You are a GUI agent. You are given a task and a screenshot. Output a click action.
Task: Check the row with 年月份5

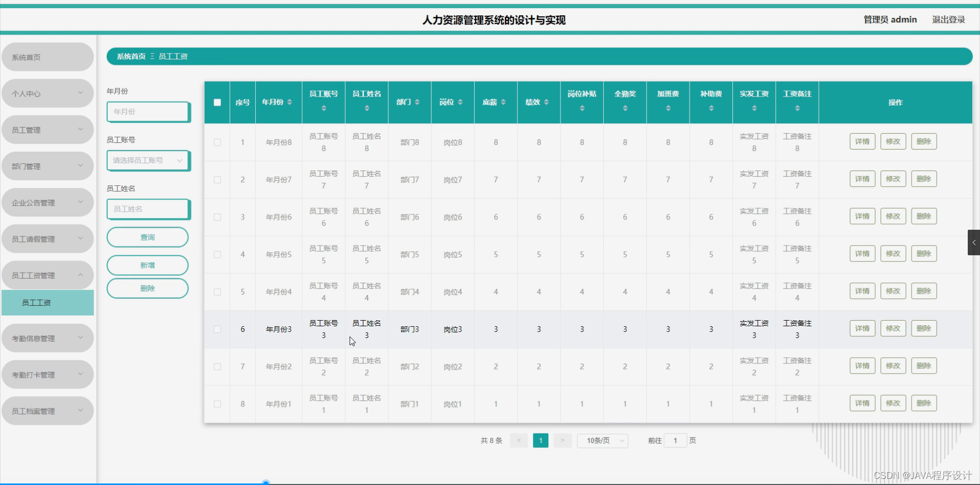217,254
